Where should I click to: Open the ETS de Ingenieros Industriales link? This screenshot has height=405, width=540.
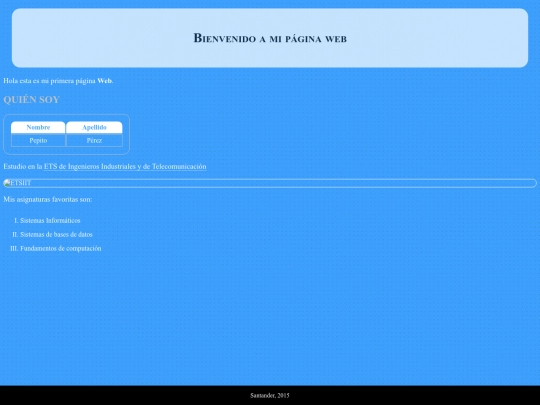(125, 166)
